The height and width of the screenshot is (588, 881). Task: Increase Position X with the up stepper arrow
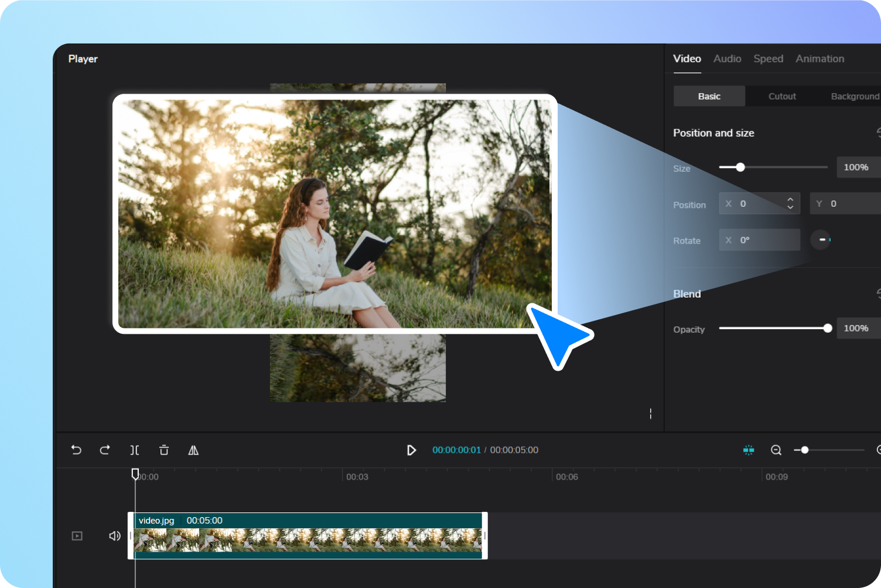(x=791, y=200)
